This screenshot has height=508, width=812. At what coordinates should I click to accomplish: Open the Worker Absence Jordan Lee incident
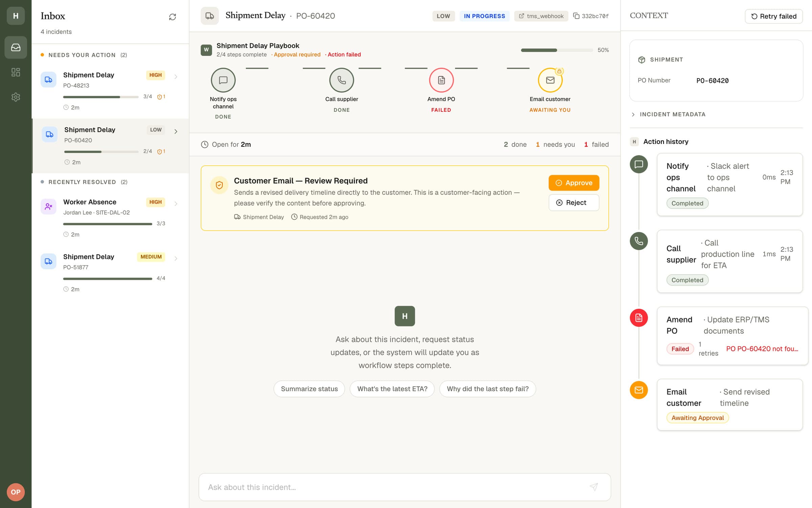click(110, 218)
